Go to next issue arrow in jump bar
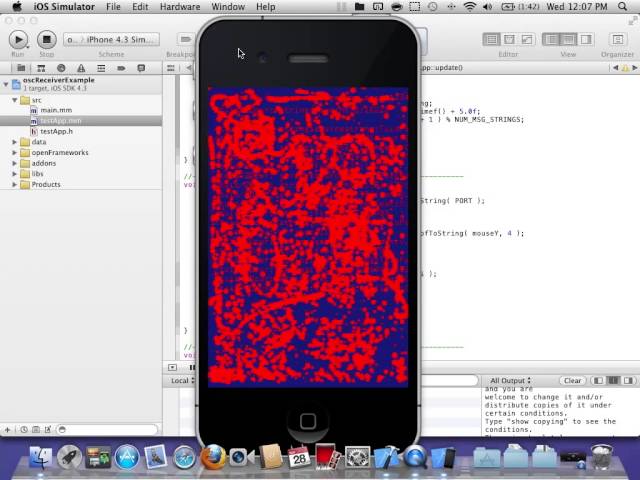The image size is (640, 480). tap(635, 68)
